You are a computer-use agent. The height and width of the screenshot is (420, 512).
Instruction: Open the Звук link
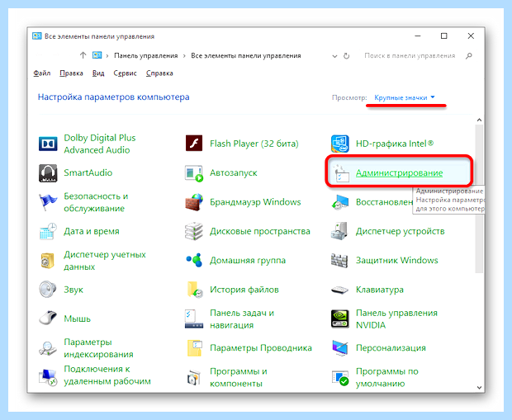pyautogui.click(x=73, y=290)
